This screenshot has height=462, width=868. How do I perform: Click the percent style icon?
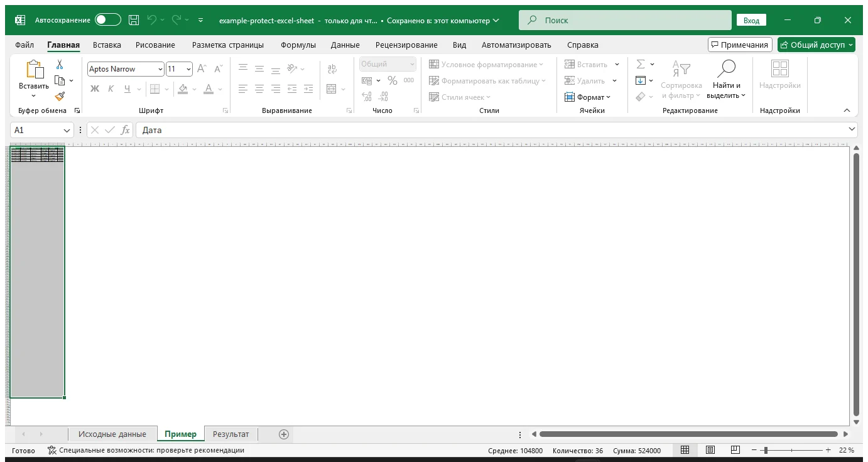[393, 80]
